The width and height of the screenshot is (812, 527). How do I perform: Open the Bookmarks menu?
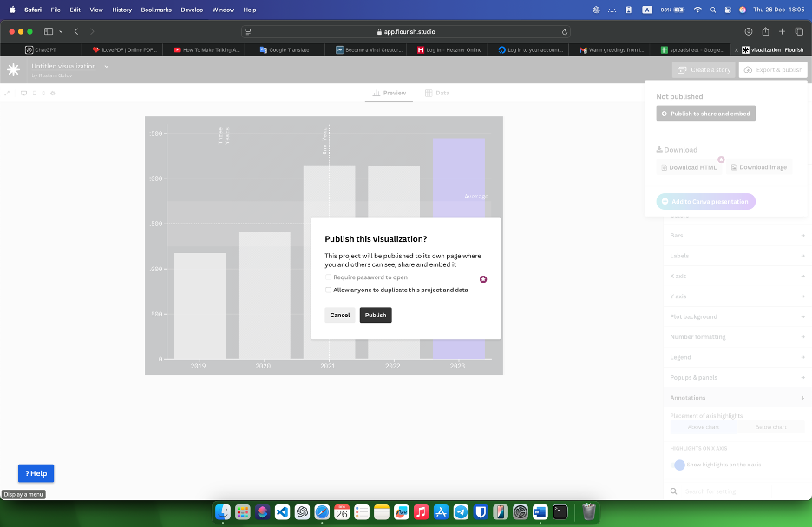click(156, 10)
